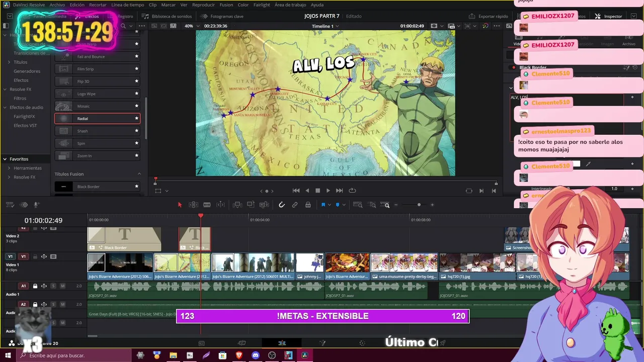
Task: Select the johnny-j image clip thumbnail
Action: (309, 262)
